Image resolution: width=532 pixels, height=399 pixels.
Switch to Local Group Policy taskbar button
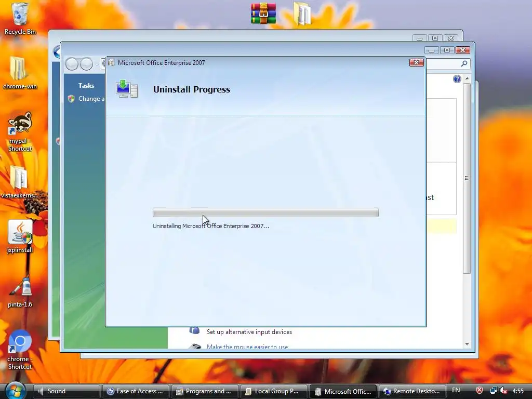(x=274, y=391)
